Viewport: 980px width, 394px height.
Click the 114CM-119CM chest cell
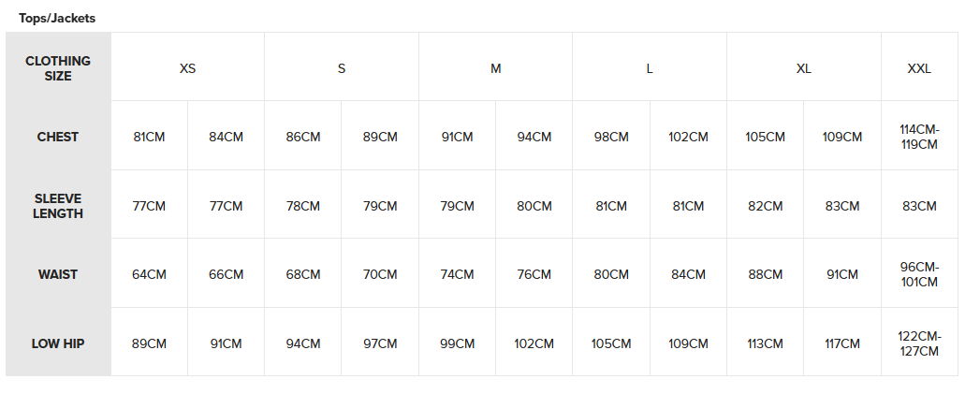click(919, 137)
